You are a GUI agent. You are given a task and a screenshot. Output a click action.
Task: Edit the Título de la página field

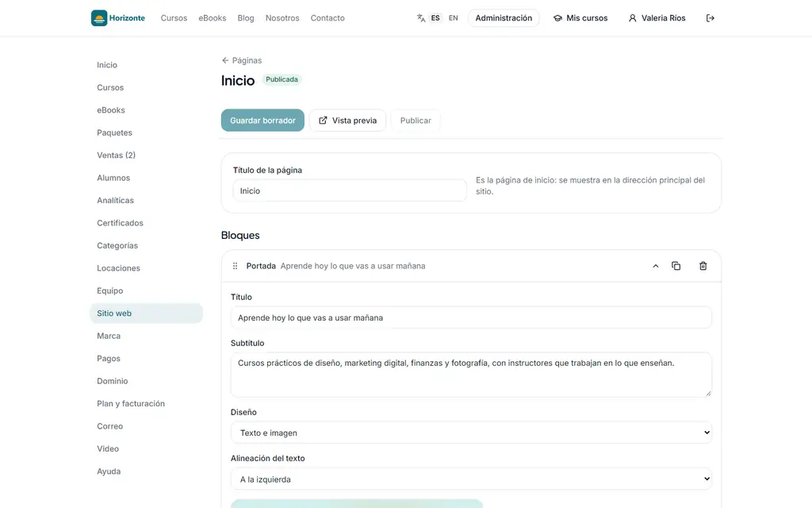coord(350,190)
